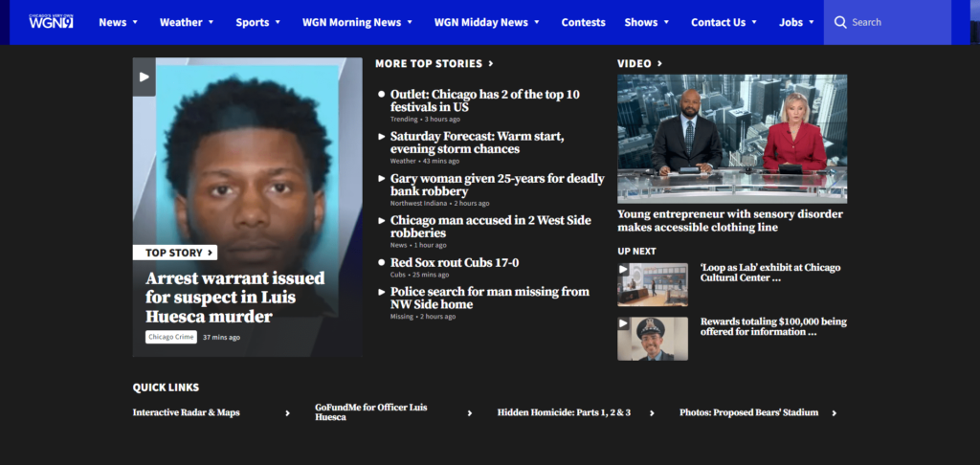This screenshot has width=980, height=465.
Task: Click the 'Loop as Lab' video thumbnail
Action: tap(653, 284)
